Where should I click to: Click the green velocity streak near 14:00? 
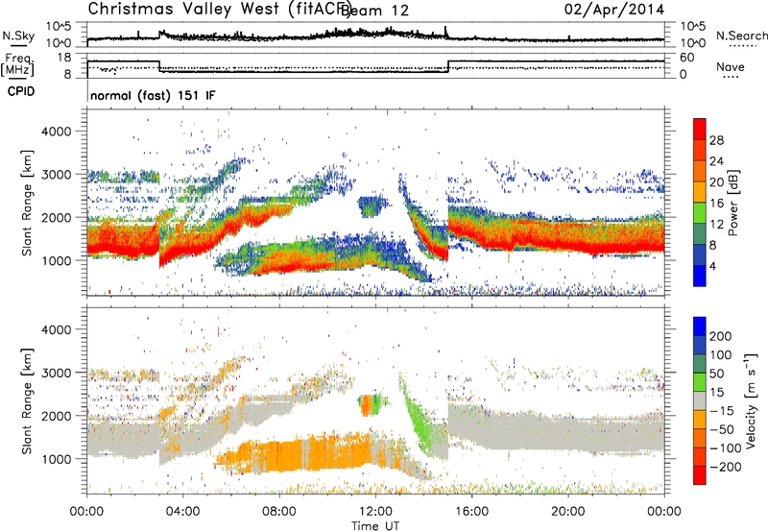[x=420, y=421]
